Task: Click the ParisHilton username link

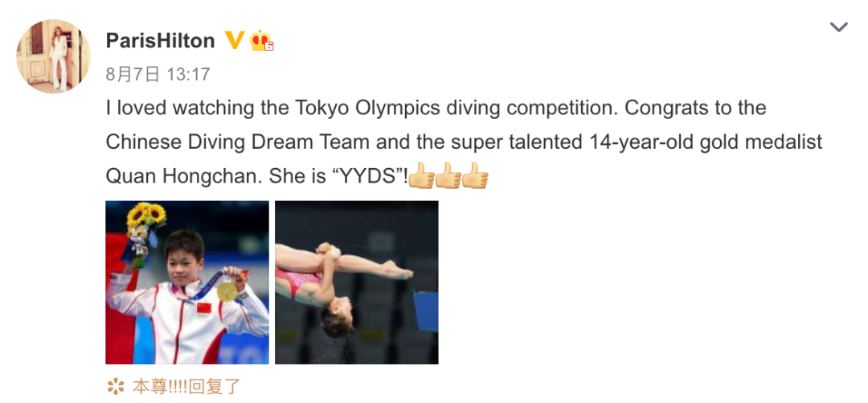Action: point(161,41)
